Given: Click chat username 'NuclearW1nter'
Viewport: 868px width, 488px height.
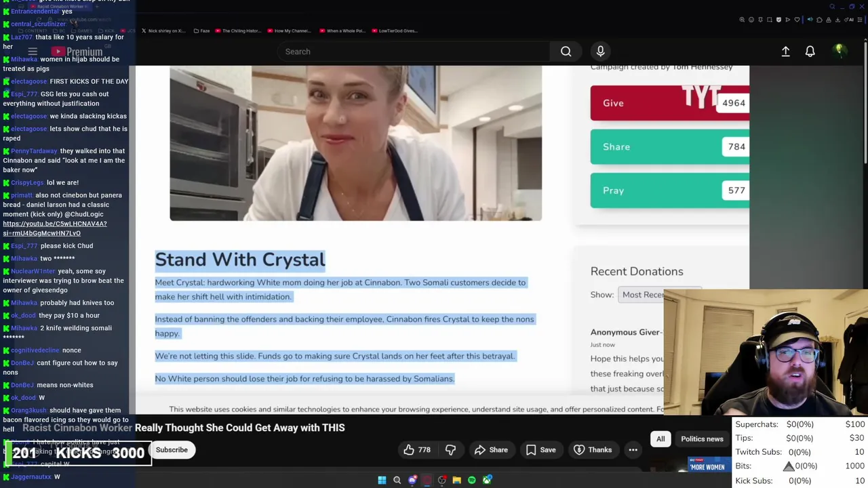Looking at the screenshot, I should tap(33, 271).
